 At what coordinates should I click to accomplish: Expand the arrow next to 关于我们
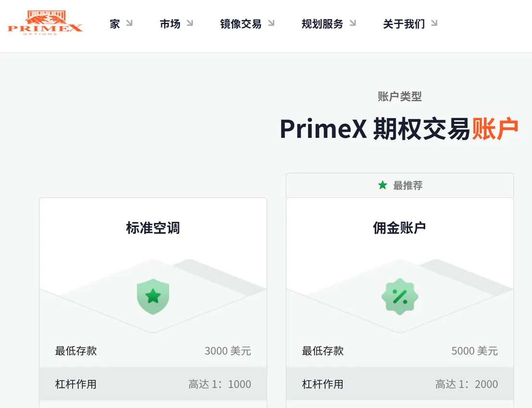pyautogui.click(x=434, y=23)
